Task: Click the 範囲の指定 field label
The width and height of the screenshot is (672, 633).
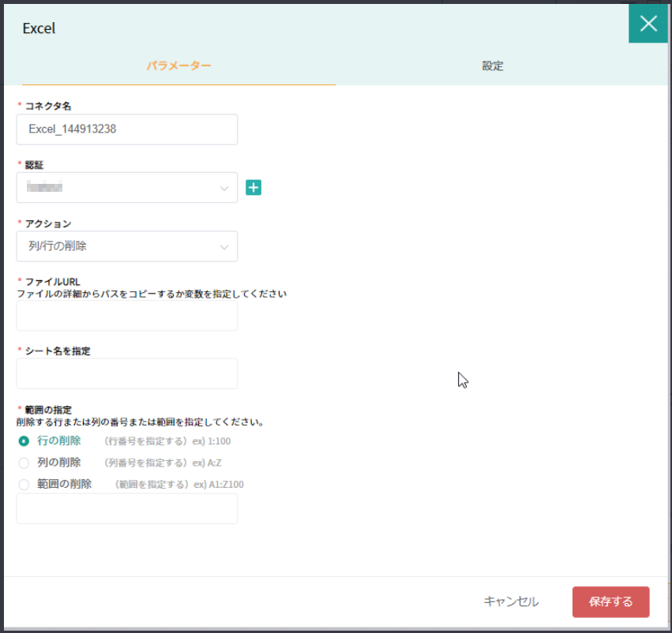Action: coord(48,410)
